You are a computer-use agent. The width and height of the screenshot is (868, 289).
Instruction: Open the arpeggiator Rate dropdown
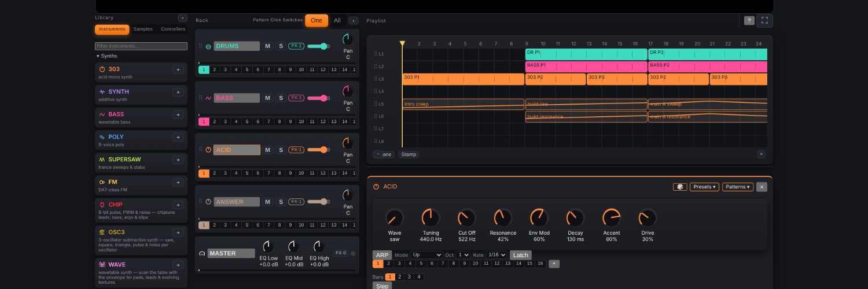[496, 255]
